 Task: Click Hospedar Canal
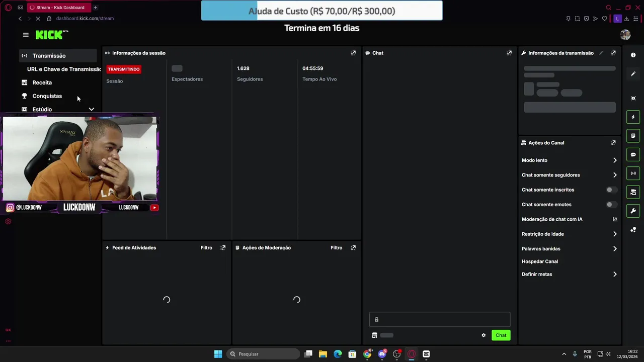click(x=540, y=261)
